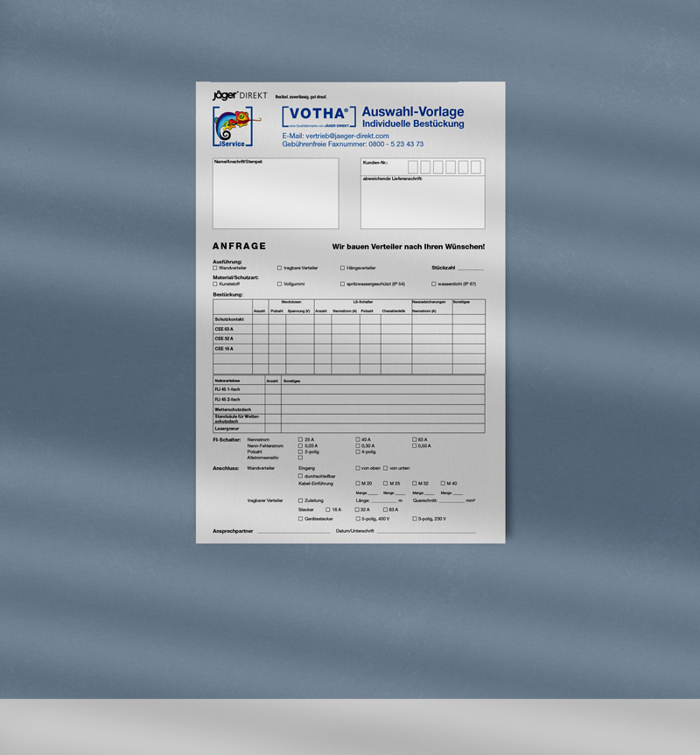The image size is (700, 755).
Task: Check spritzwassergeschützt (IP 54) option
Action: [x=342, y=284]
